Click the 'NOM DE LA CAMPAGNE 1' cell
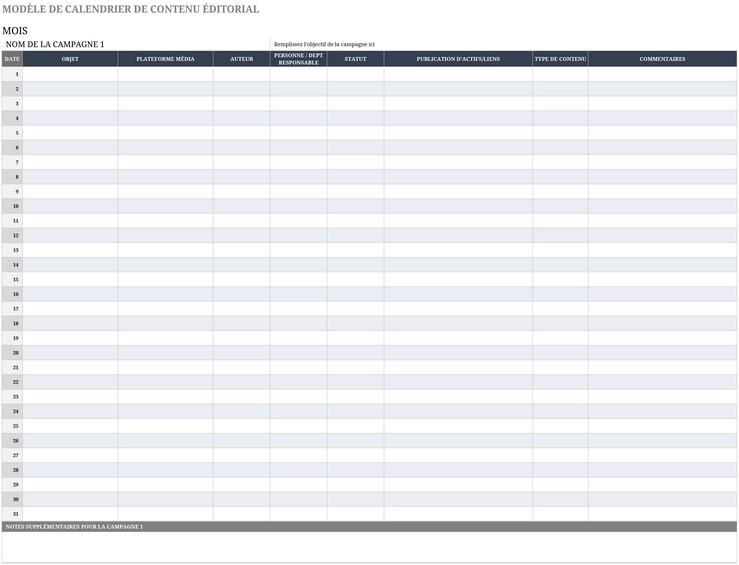 136,44
